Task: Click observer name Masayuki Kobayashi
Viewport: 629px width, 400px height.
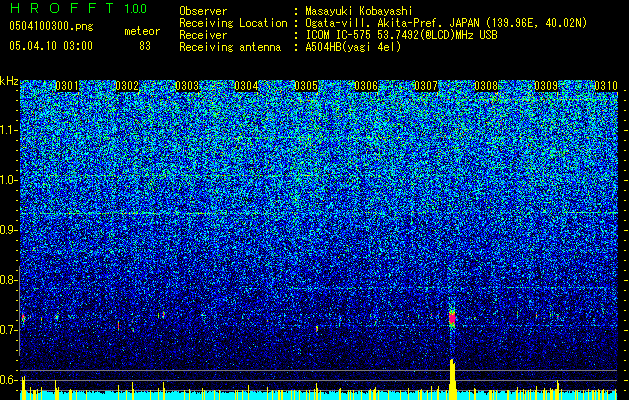Action: pyautogui.click(x=359, y=11)
